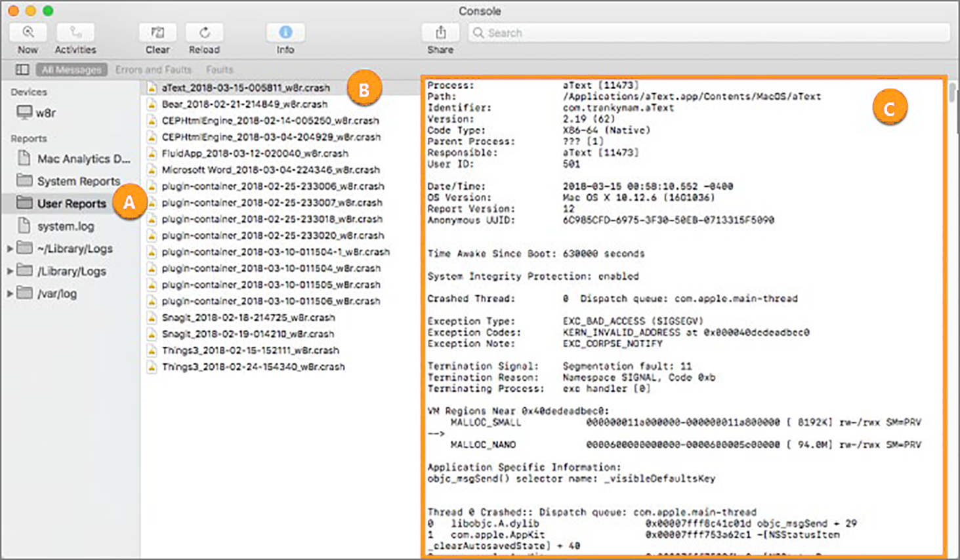Clear the console messages

tap(157, 32)
